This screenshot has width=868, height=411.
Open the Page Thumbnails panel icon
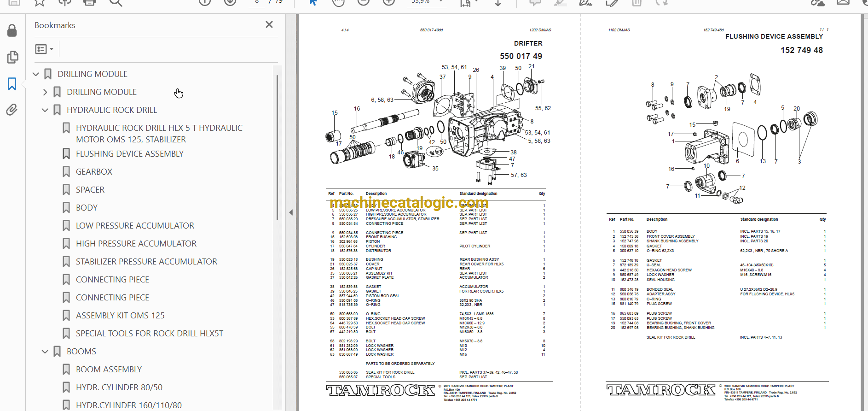12,57
